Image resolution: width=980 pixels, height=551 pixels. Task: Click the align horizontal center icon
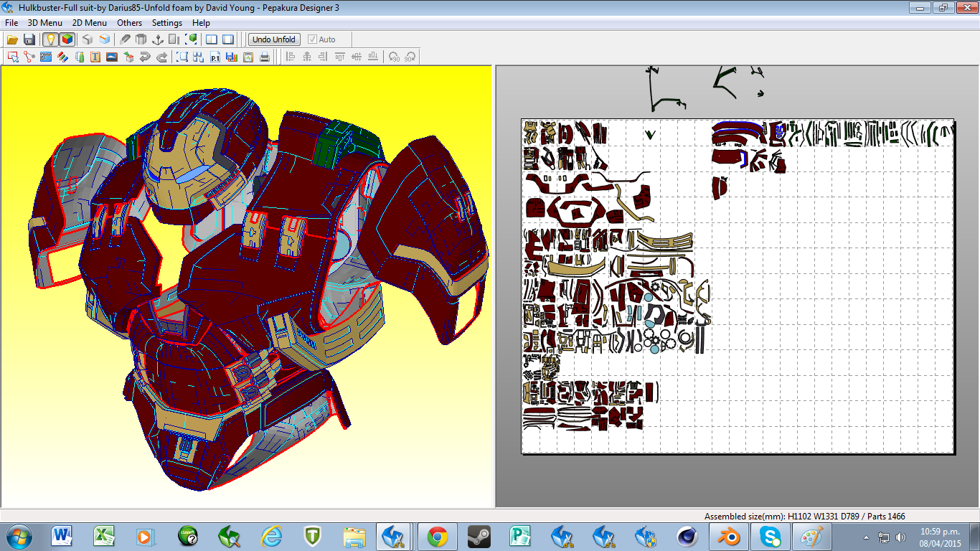307,57
